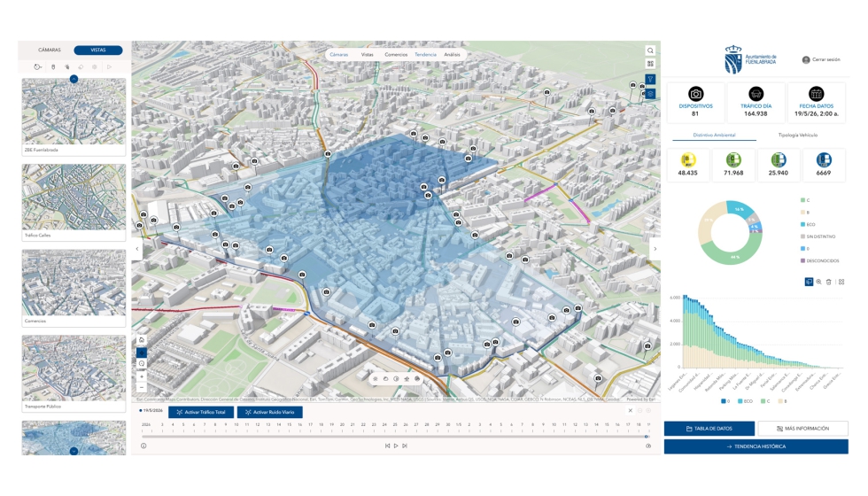Screen dimensions: 868x496
Task: Zoom in with the map plus button
Action: [142, 376]
